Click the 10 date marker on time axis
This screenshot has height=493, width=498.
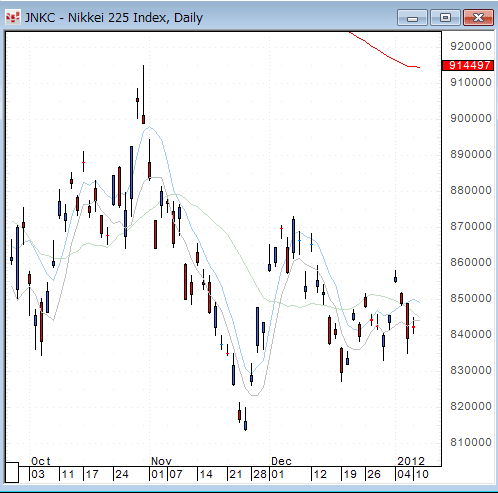[x=422, y=474]
